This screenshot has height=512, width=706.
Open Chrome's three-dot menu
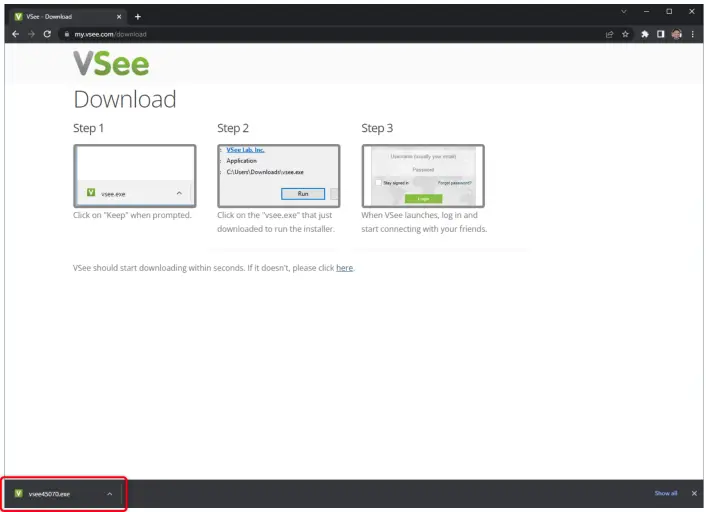coord(692,34)
